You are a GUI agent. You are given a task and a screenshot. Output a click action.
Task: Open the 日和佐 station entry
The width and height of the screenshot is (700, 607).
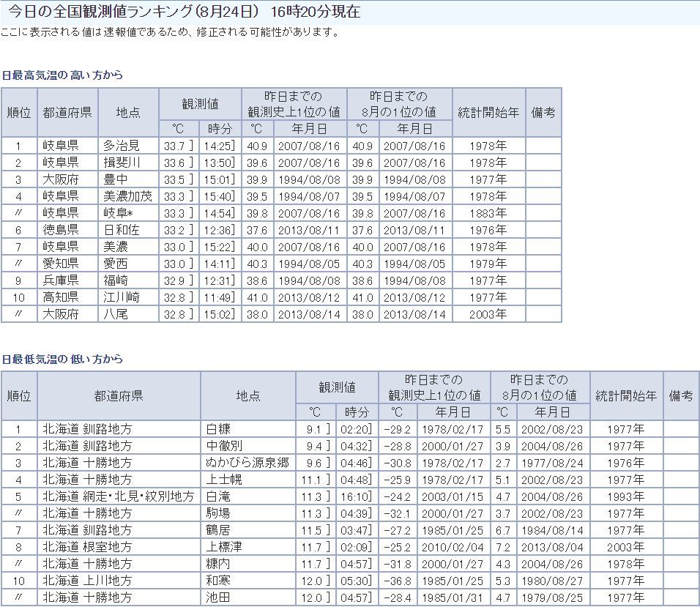[x=121, y=230]
